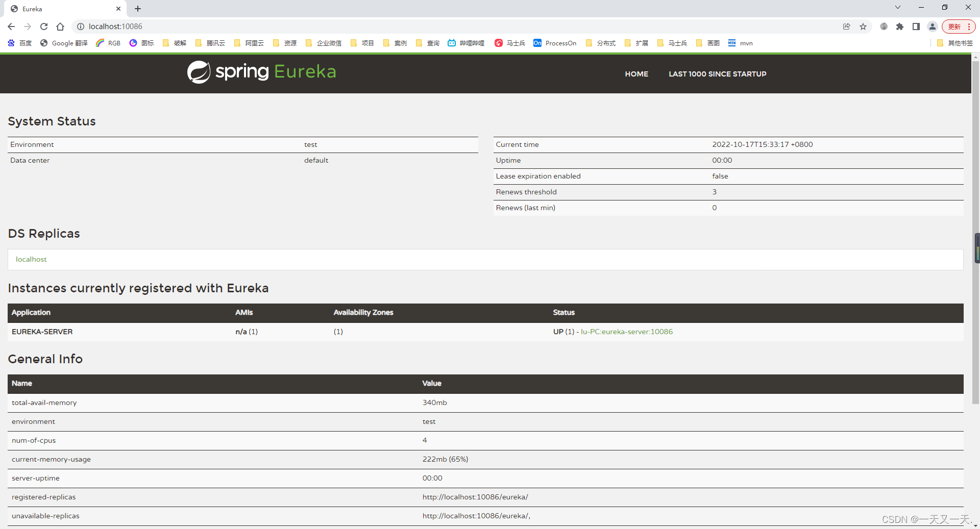980x529 pixels.
Task: Open the 其他书签 folder
Action: pyautogui.click(x=955, y=43)
